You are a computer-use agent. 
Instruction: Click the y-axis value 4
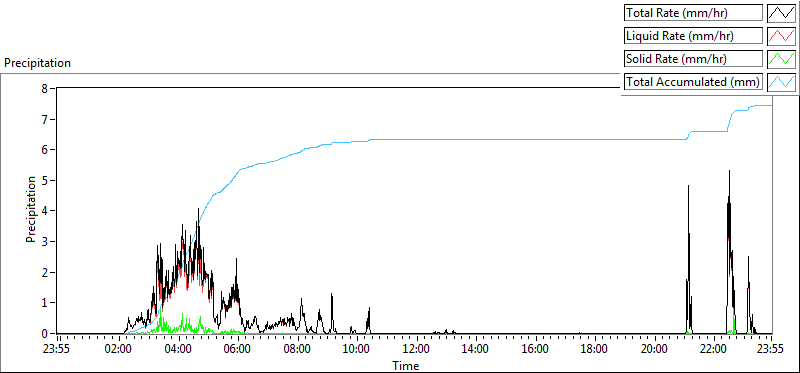pyautogui.click(x=45, y=211)
